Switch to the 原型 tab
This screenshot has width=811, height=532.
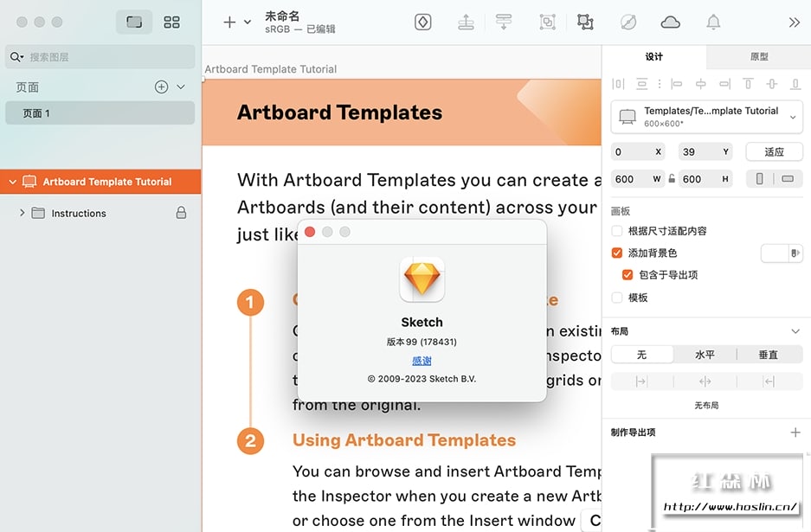(759, 57)
